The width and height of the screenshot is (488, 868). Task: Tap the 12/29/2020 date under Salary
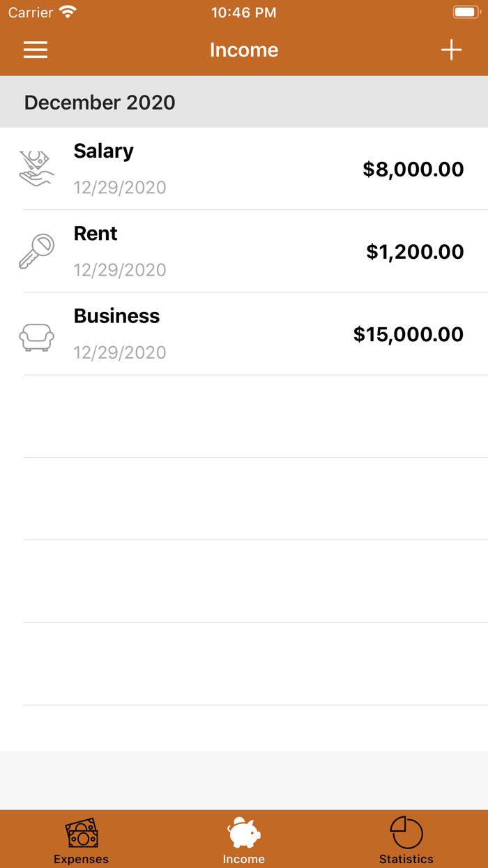point(120,188)
